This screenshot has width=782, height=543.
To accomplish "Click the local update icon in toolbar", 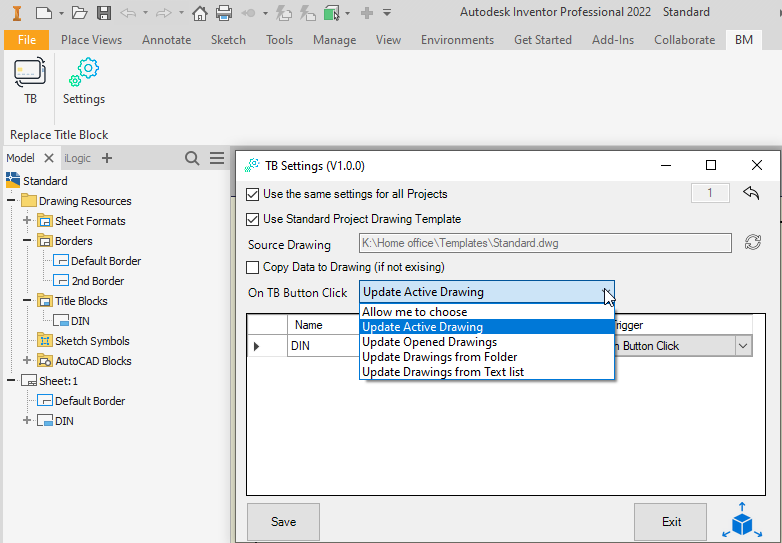I will click(x=284, y=12).
